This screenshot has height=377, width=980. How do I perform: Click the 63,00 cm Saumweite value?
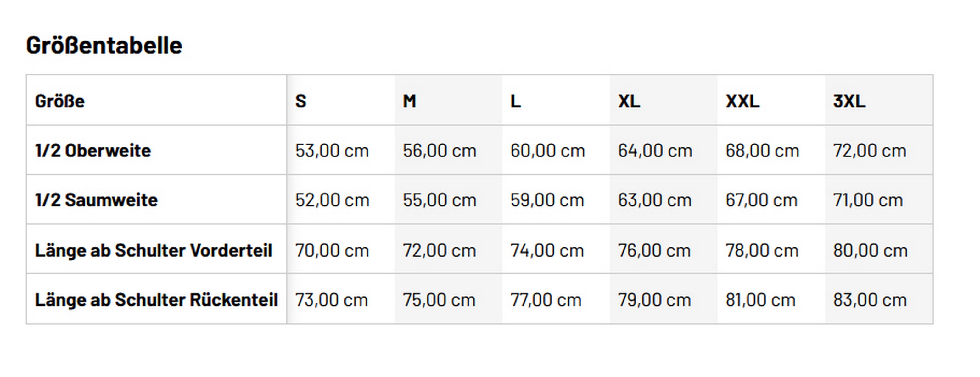(x=654, y=200)
